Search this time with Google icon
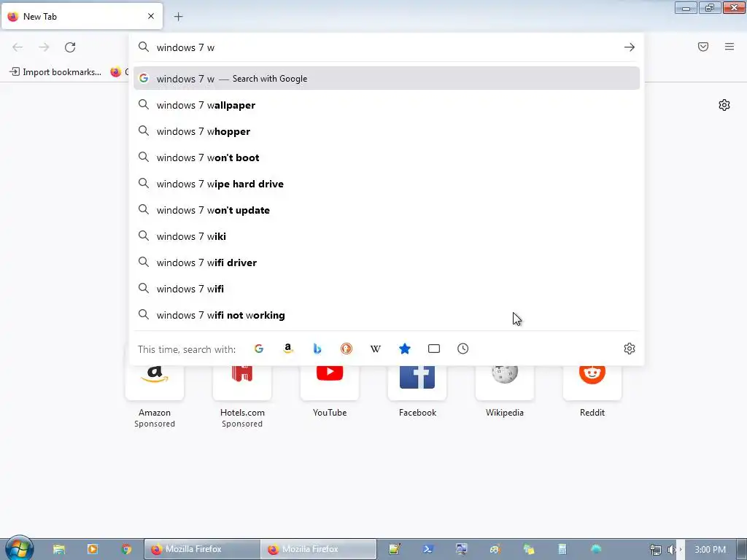Screen dimensions: 747x560 point(259,349)
